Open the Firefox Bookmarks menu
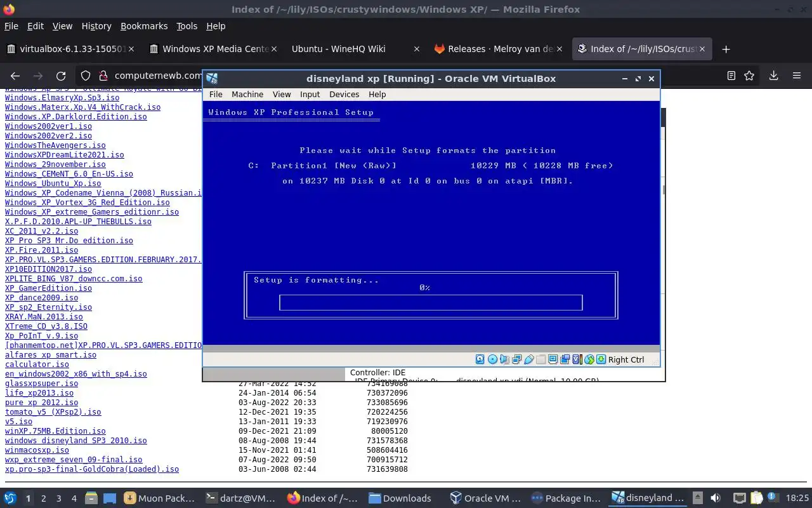 144,26
